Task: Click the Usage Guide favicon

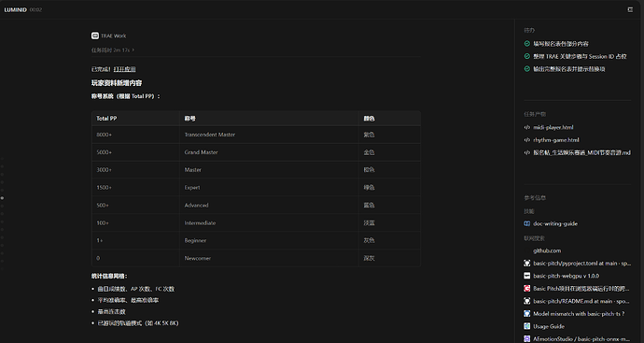Action: click(527, 326)
